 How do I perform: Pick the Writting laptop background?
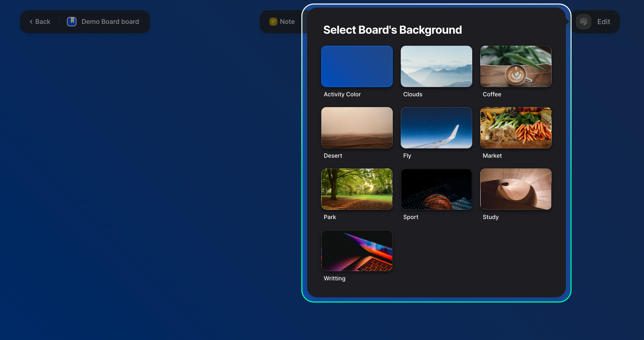[x=357, y=250]
